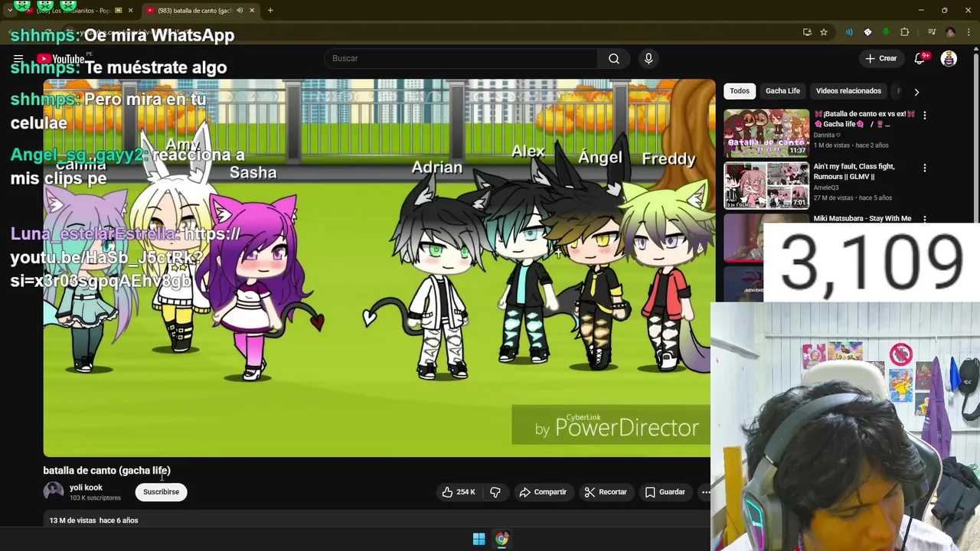
Task: Mute the batalla de canto tab speaker
Action: tap(240, 11)
